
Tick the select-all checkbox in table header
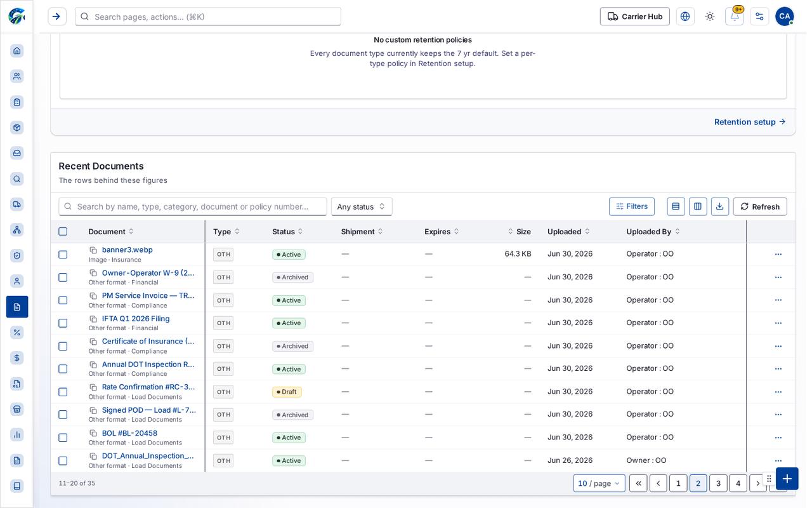click(63, 232)
